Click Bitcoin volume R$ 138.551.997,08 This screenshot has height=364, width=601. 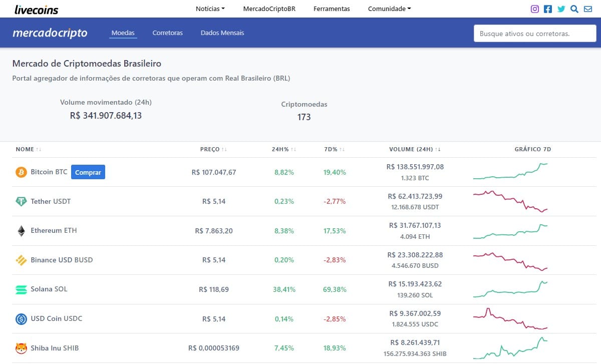click(x=415, y=167)
